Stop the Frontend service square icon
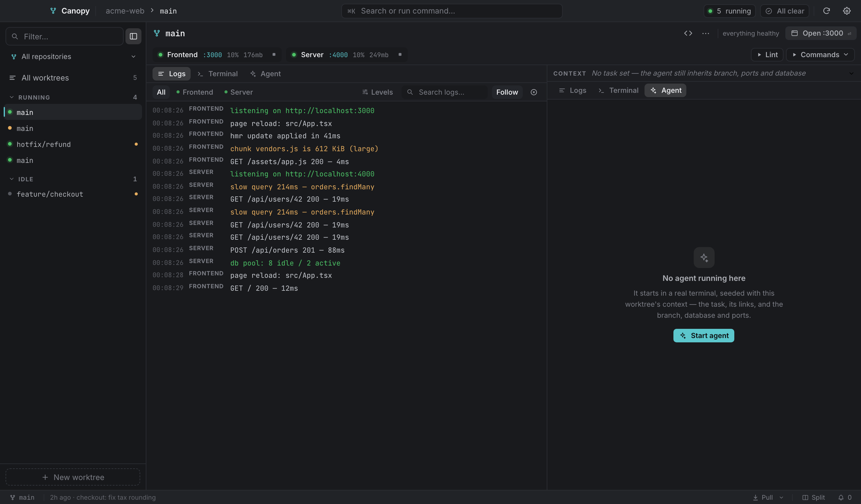The height and width of the screenshot is (504, 861). (x=274, y=55)
